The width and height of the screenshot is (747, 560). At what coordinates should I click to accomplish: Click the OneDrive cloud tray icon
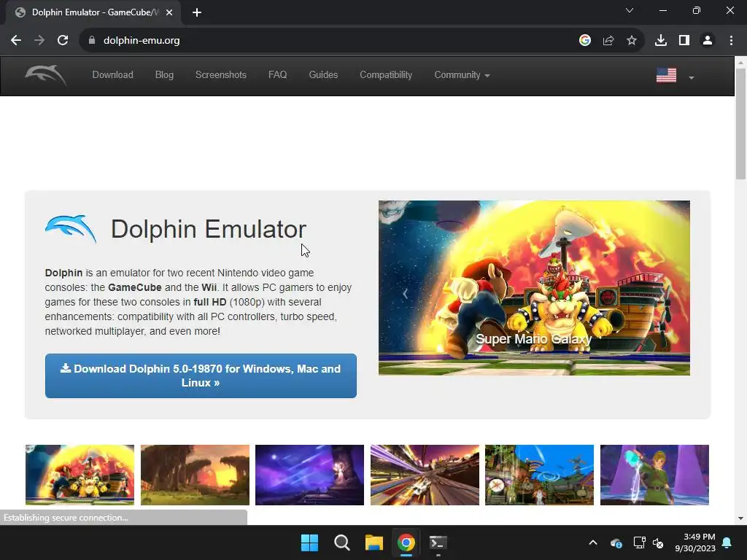click(616, 542)
